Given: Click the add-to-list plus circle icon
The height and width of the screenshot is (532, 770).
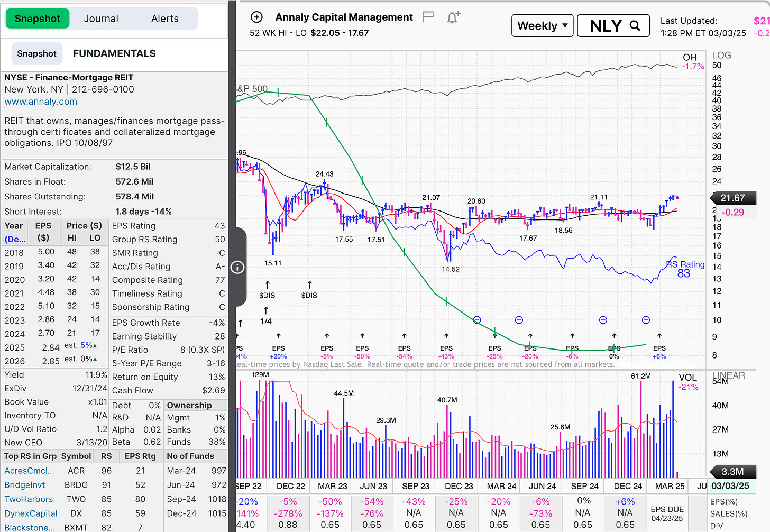Looking at the screenshot, I should [256, 17].
